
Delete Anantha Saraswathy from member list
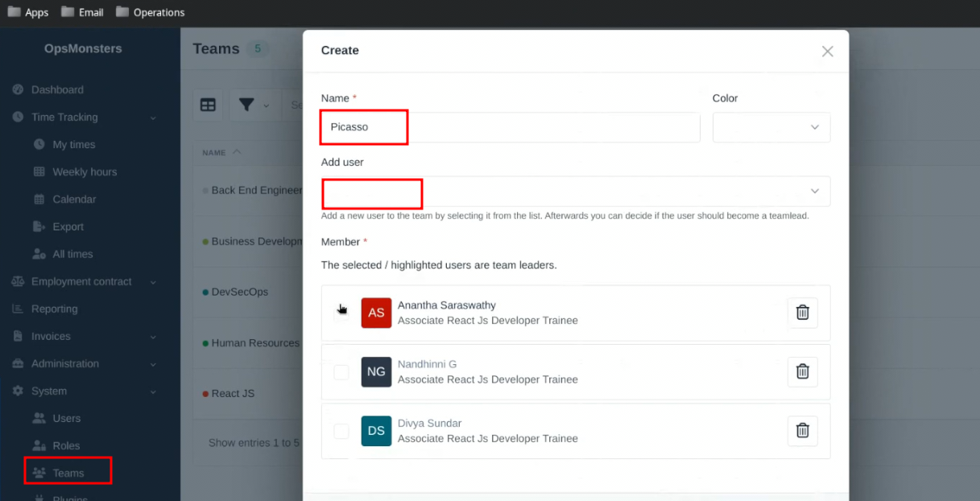point(802,313)
